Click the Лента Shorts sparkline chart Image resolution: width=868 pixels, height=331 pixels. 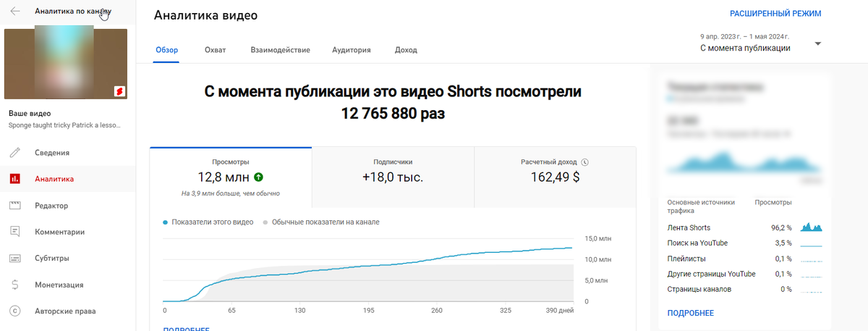(x=812, y=227)
